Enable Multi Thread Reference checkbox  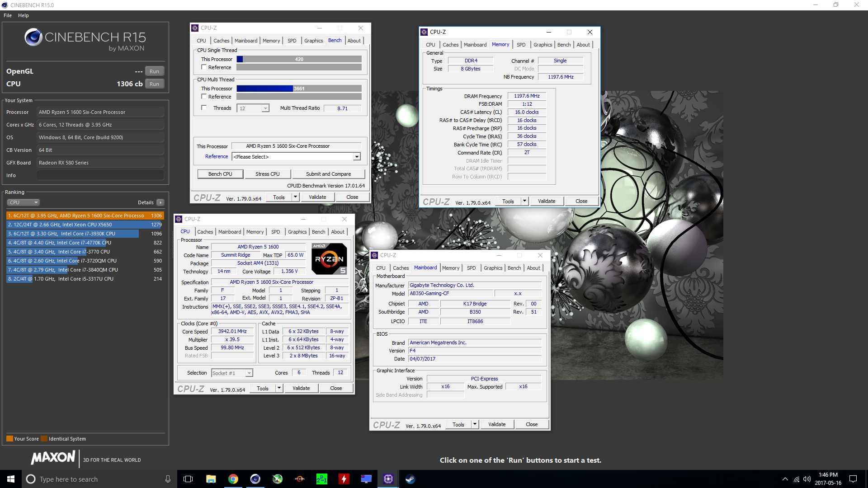pos(204,96)
